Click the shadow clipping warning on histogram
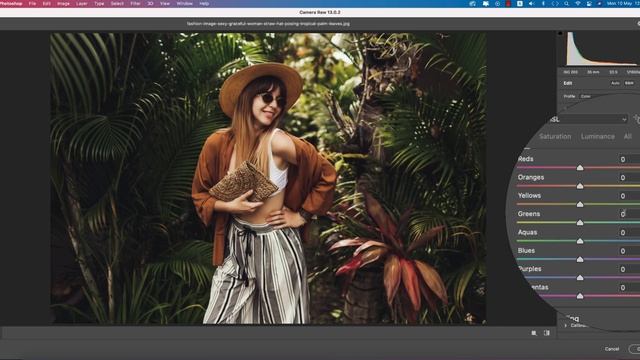 pos(560,33)
